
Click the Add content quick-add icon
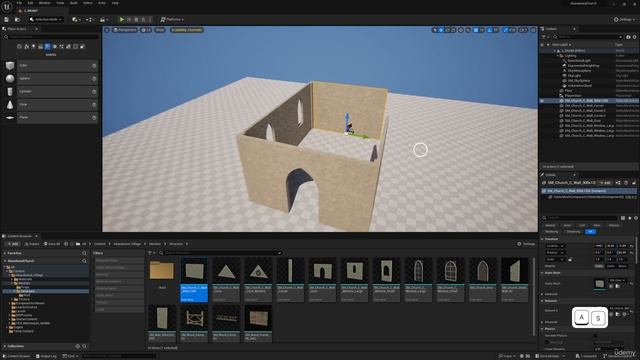(x=76, y=19)
